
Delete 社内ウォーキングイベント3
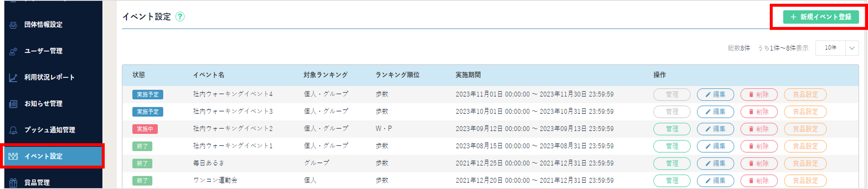(759, 112)
